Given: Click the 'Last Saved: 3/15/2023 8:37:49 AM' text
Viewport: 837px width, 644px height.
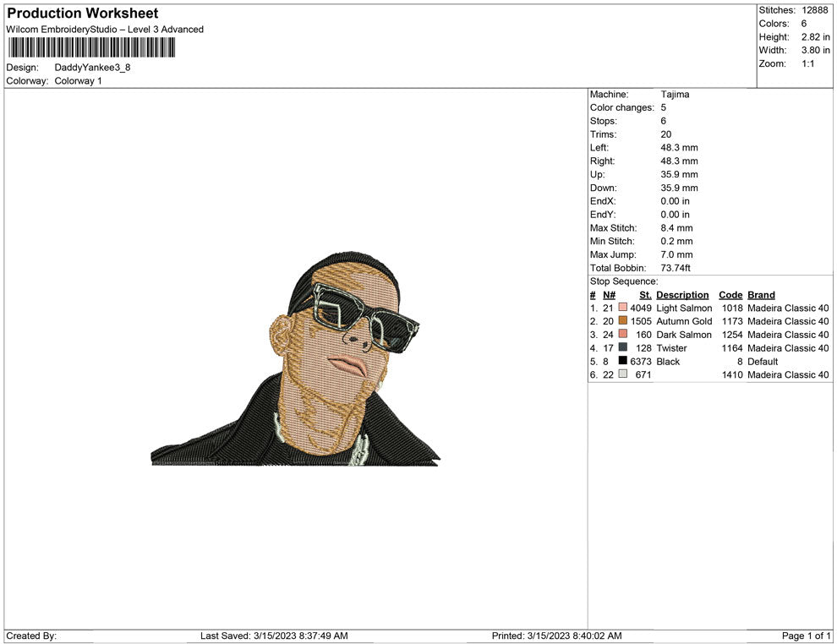Looking at the screenshot, I should coord(274,636).
